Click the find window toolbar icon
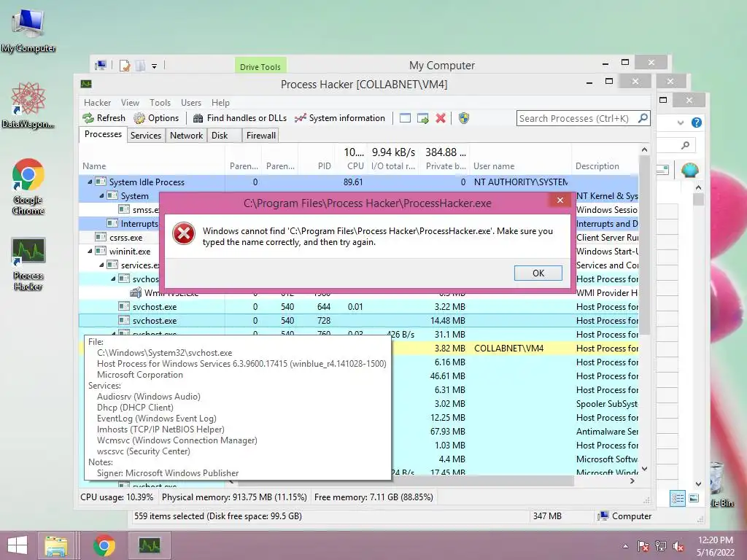 tap(405, 118)
